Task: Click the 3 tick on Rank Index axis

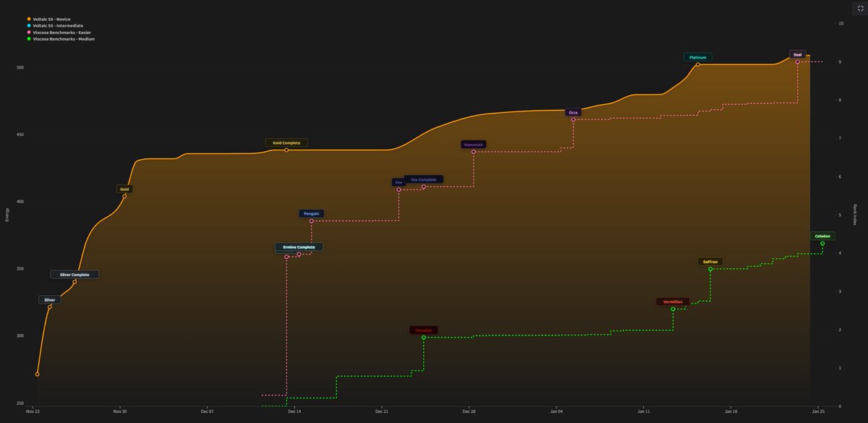Action: click(839, 292)
